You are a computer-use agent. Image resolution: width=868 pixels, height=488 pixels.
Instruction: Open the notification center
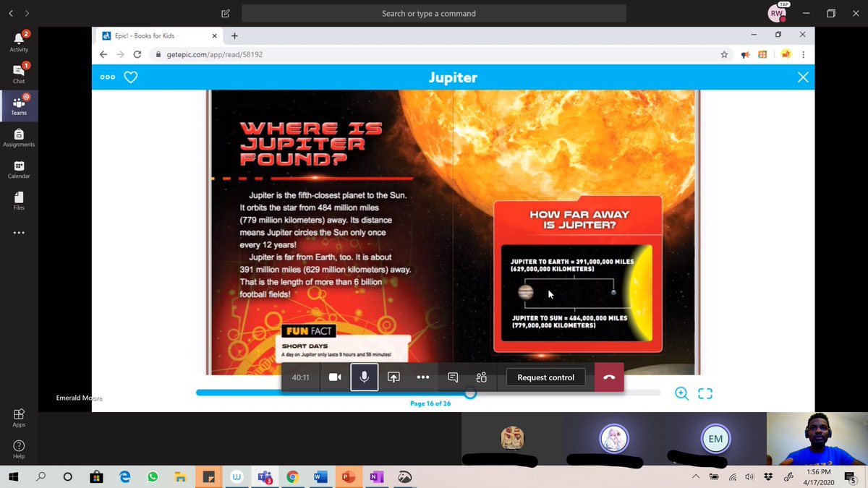click(850, 477)
